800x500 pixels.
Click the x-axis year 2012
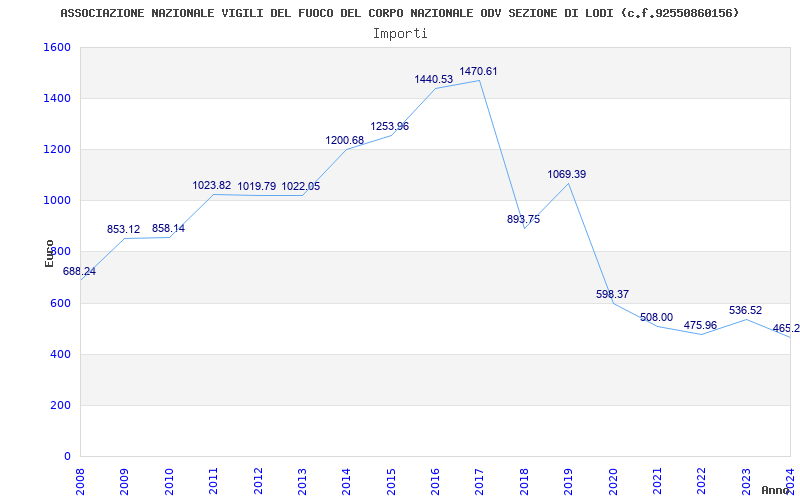click(258, 481)
